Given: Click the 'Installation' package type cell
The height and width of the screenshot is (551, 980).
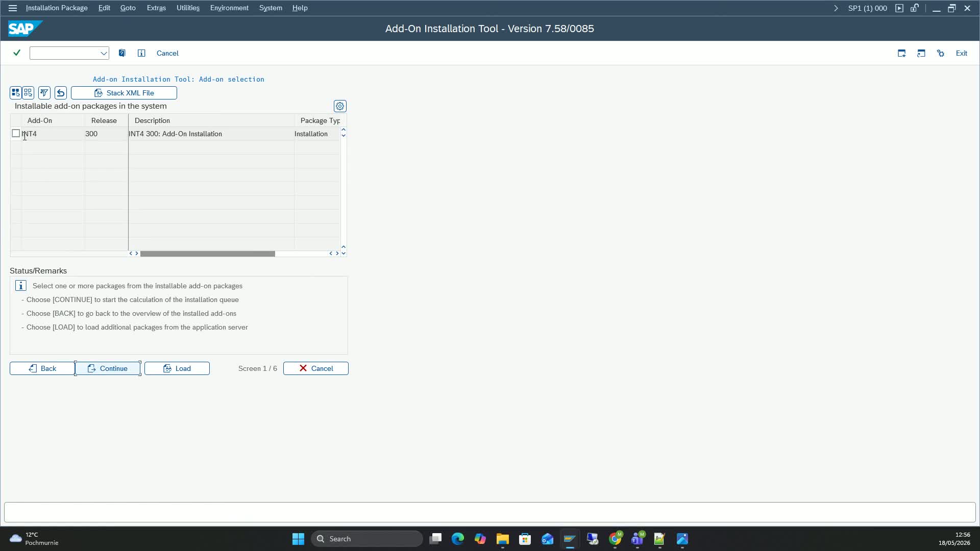Looking at the screenshot, I should point(317,134).
